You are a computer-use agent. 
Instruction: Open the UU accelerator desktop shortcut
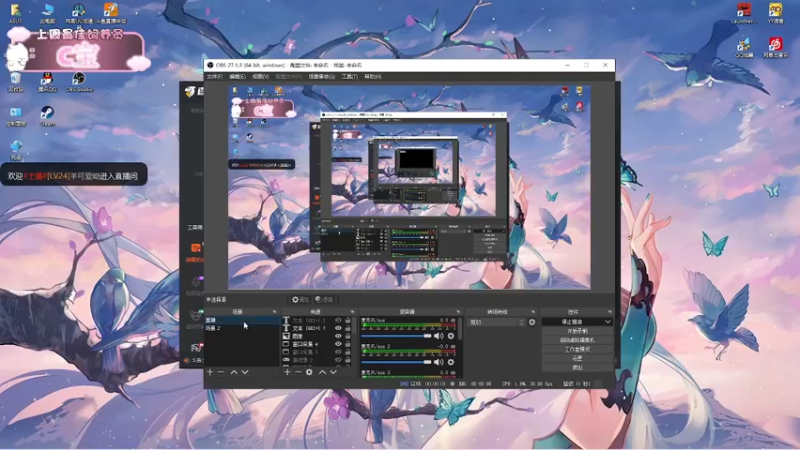[x=79, y=14]
